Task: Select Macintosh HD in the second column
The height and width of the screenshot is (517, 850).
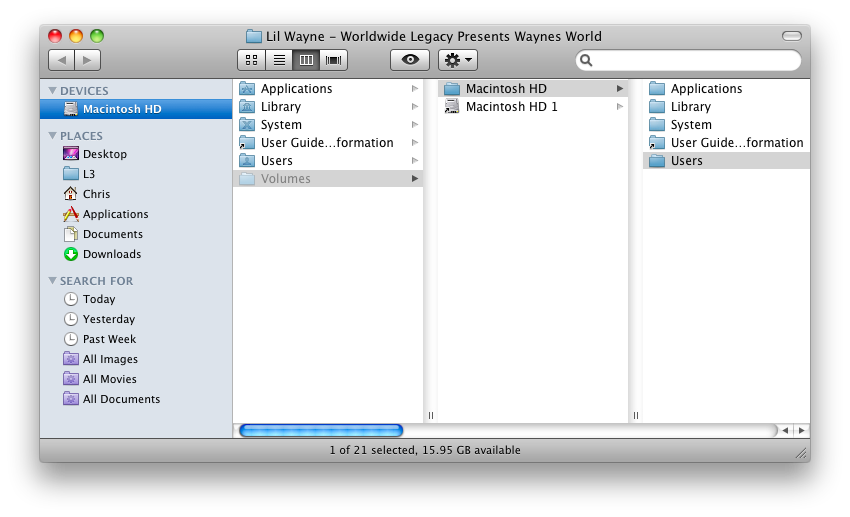Action: tap(533, 88)
